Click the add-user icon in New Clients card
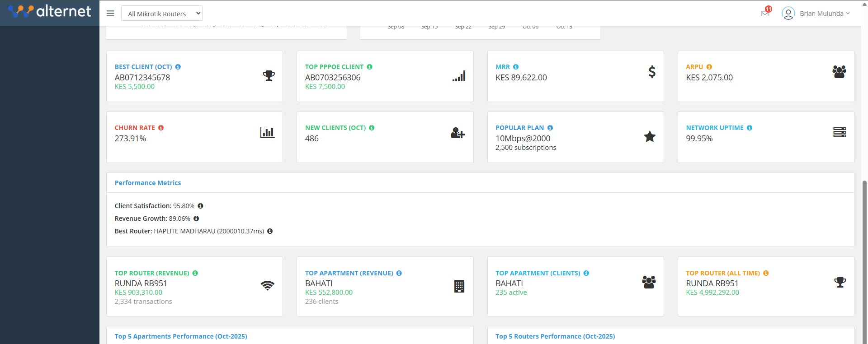The height and width of the screenshot is (344, 868). pyautogui.click(x=458, y=133)
